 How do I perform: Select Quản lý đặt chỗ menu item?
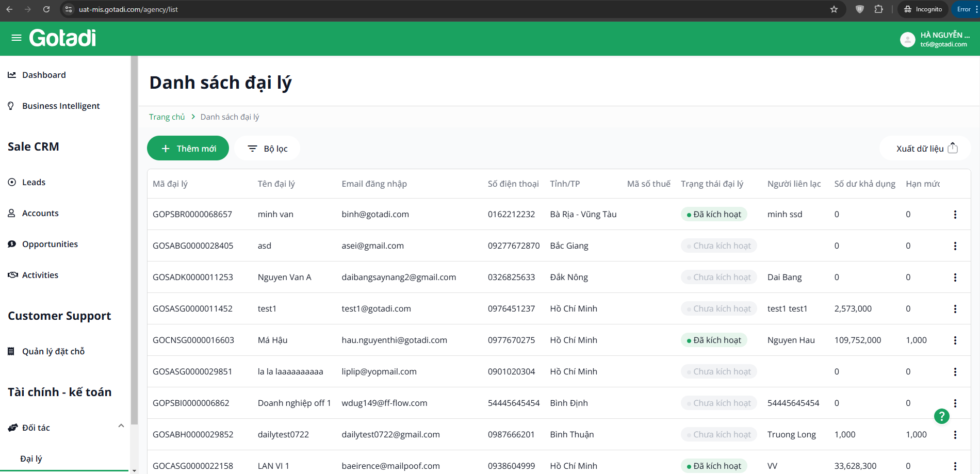click(53, 351)
